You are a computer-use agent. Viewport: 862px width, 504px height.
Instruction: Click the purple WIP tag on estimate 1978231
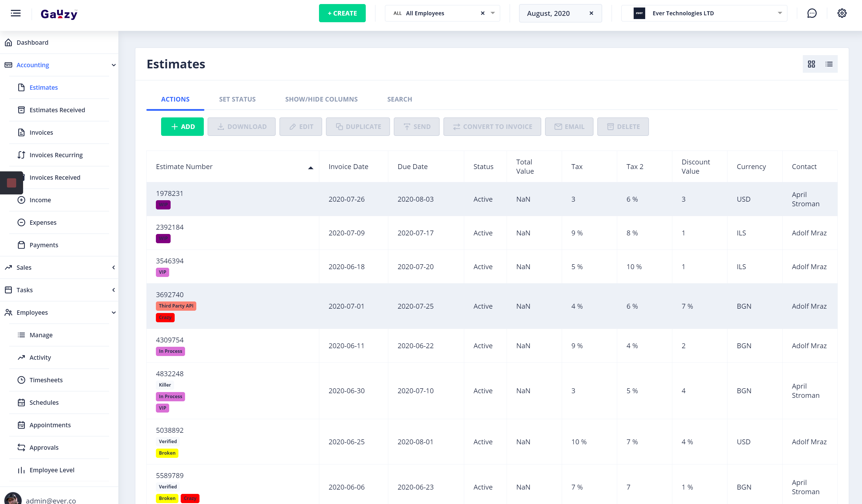point(163,205)
